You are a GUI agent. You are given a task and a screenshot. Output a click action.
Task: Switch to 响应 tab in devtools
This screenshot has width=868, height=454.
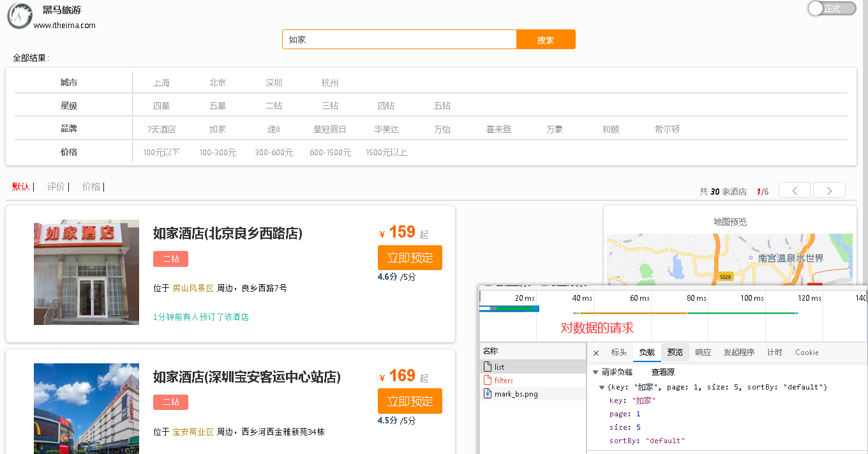tap(703, 352)
